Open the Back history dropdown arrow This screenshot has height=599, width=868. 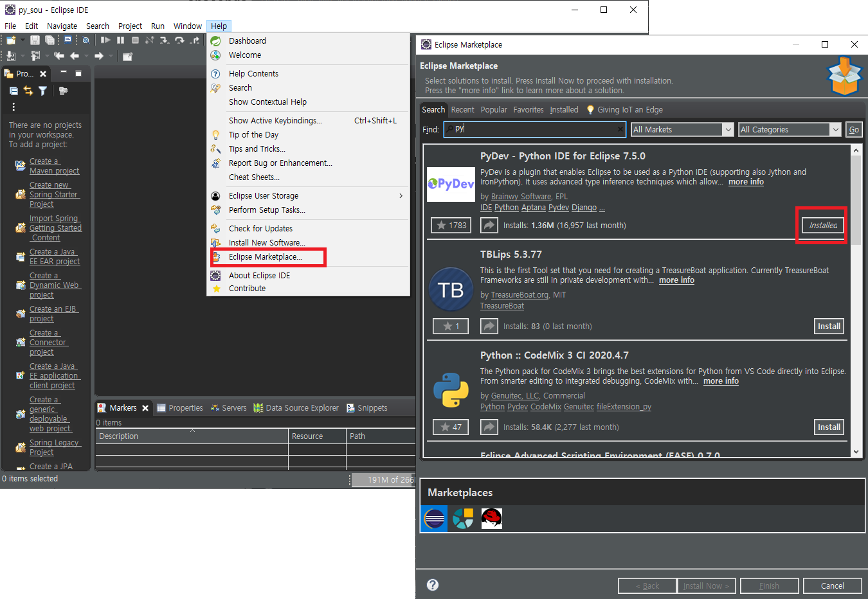tap(86, 56)
